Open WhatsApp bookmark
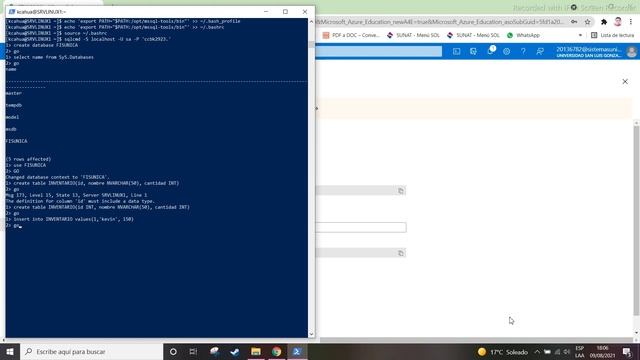 (524, 36)
